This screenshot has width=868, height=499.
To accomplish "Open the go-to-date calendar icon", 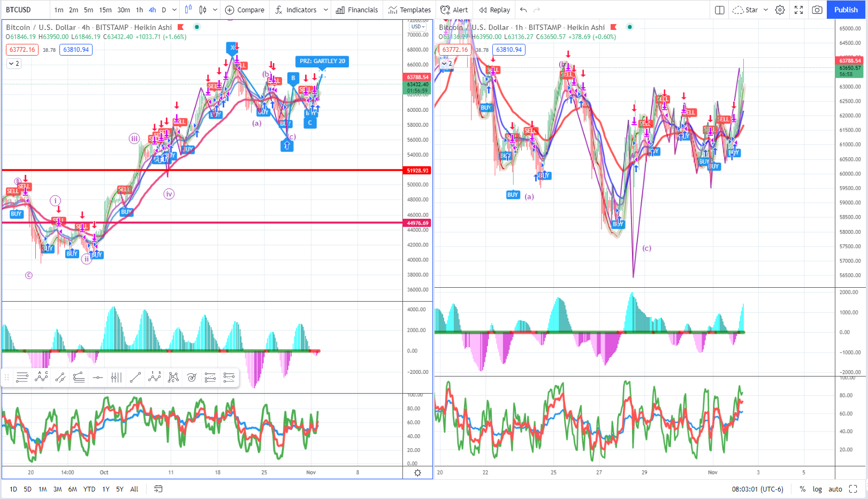I will 158,489.
